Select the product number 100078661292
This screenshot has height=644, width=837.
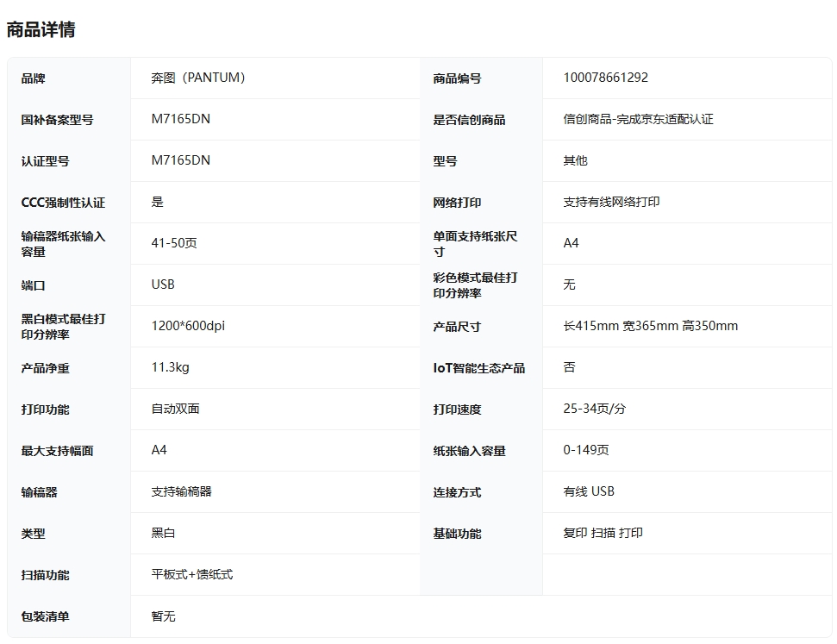click(605, 78)
